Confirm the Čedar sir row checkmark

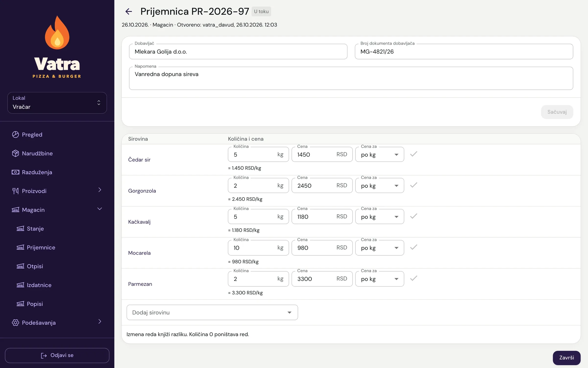(414, 154)
